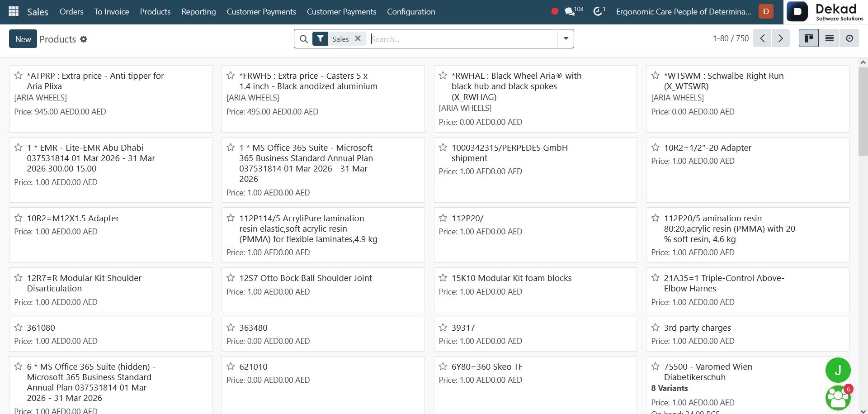Click the green J chat avatar bubble

[838, 370]
